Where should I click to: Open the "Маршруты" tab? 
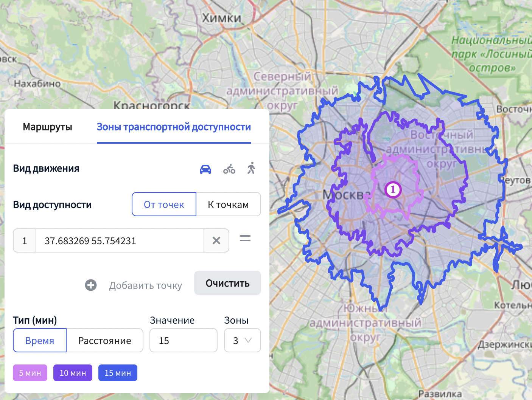click(x=47, y=127)
